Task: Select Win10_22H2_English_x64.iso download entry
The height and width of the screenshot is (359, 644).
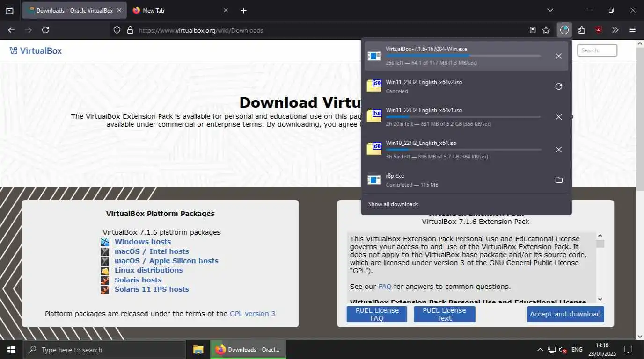Action: coord(466,150)
